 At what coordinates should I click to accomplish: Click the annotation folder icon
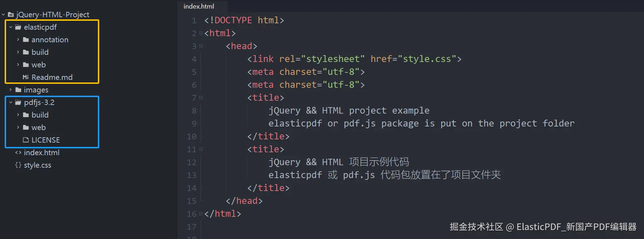[x=26, y=40]
